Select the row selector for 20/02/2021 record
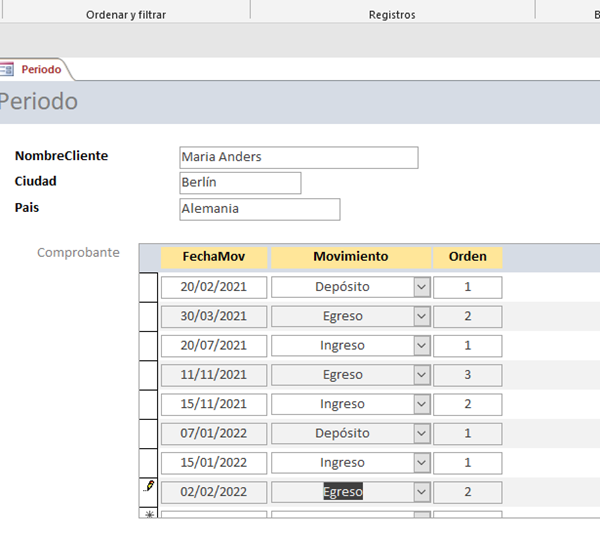This screenshot has height=538, width=600. pyautogui.click(x=148, y=287)
